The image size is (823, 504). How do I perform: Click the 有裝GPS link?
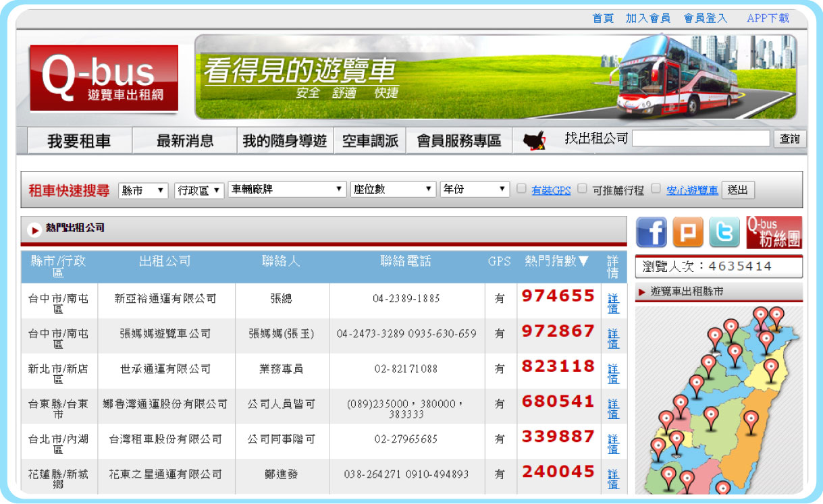click(x=551, y=190)
